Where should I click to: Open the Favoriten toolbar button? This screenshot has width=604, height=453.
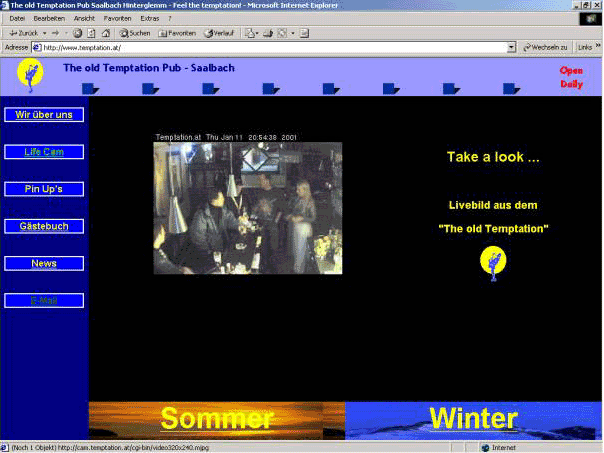(x=176, y=33)
